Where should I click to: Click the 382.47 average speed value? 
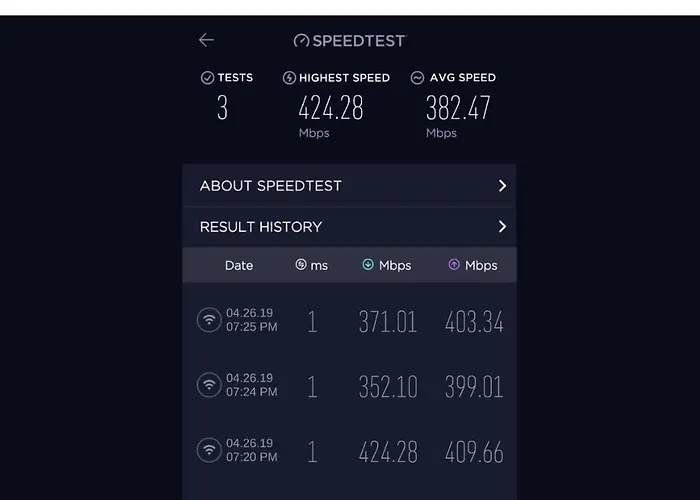coord(458,108)
